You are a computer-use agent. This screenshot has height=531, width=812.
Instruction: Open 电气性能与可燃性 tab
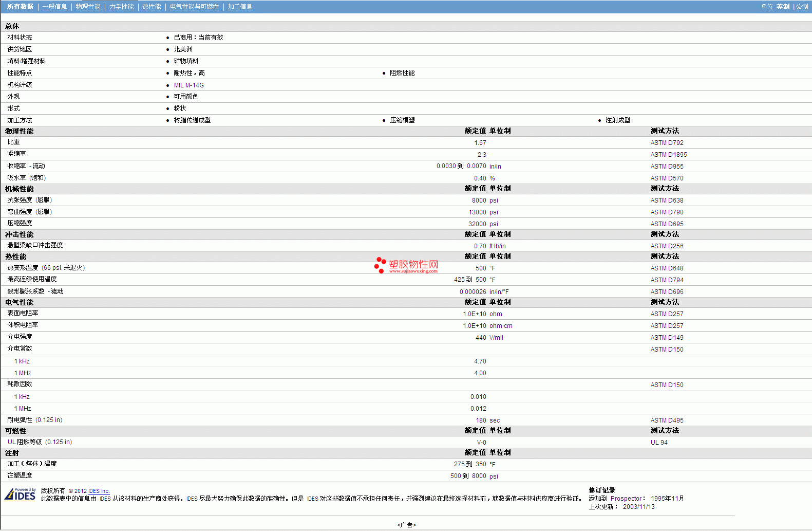point(194,7)
